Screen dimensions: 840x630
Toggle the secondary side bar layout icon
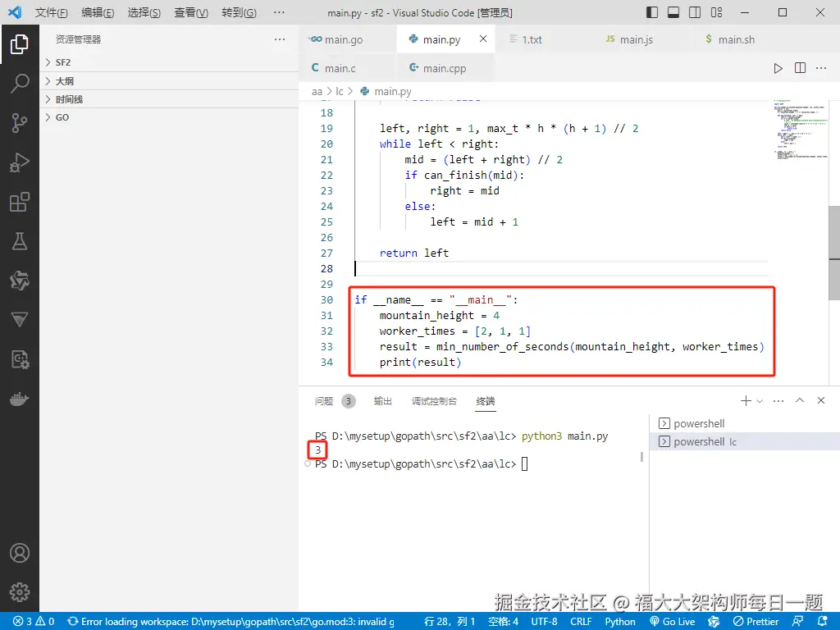[695, 12]
